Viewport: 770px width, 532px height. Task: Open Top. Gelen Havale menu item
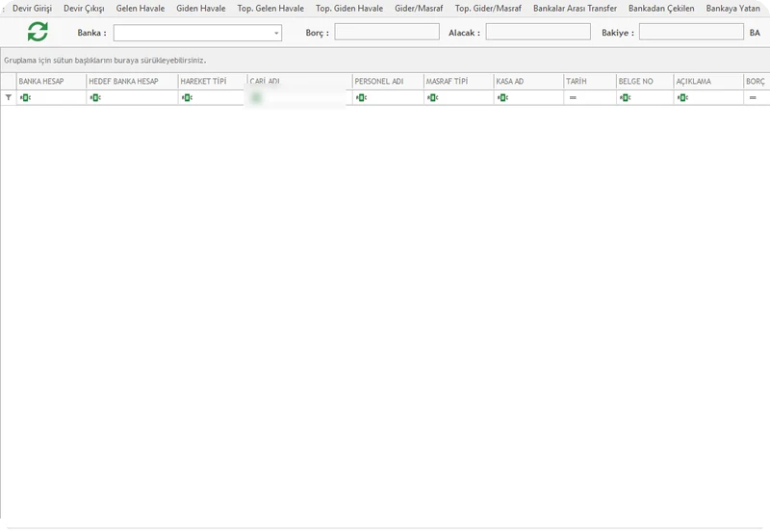coord(270,9)
